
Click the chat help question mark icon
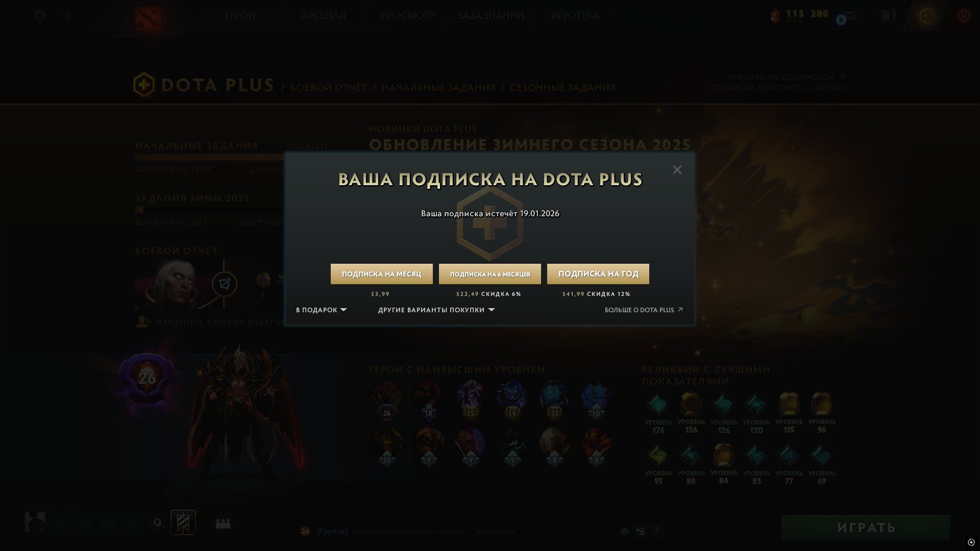pos(656,531)
